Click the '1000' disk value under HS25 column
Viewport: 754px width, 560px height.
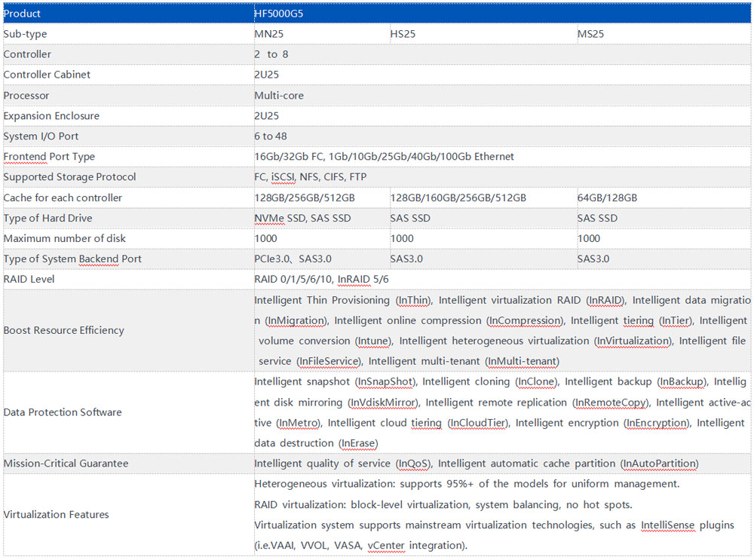click(402, 238)
